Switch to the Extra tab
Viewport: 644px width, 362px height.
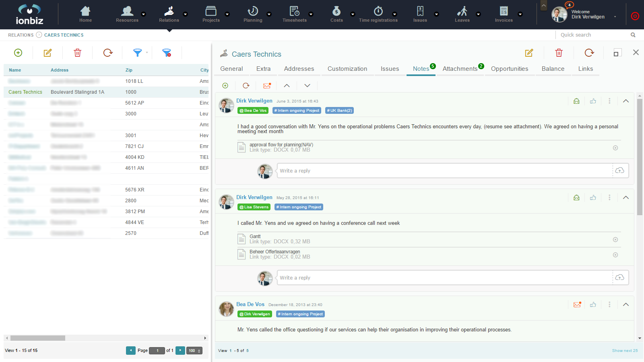[x=263, y=69]
